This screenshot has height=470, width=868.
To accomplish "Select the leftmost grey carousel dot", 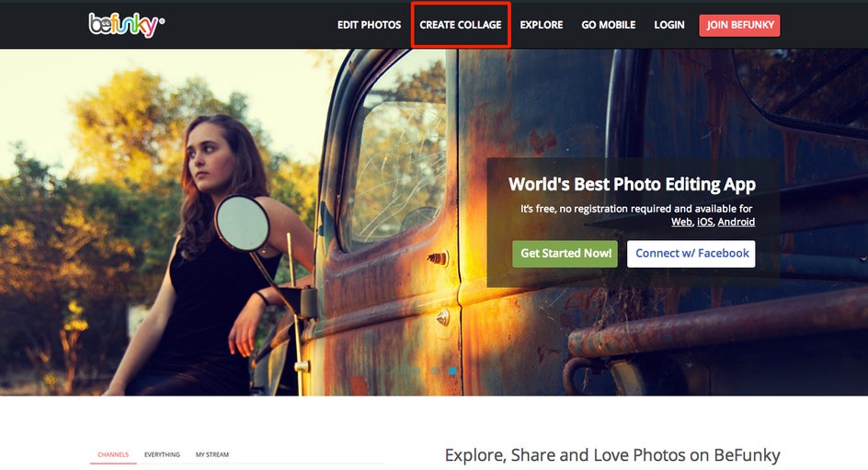I will (x=416, y=371).
